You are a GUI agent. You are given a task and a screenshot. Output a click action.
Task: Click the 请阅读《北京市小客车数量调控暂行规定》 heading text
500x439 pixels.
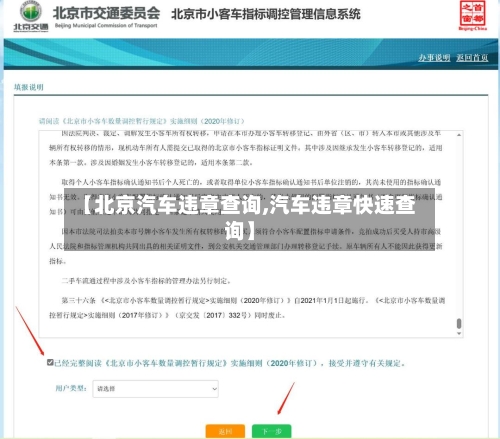click(x=142, y=121)
